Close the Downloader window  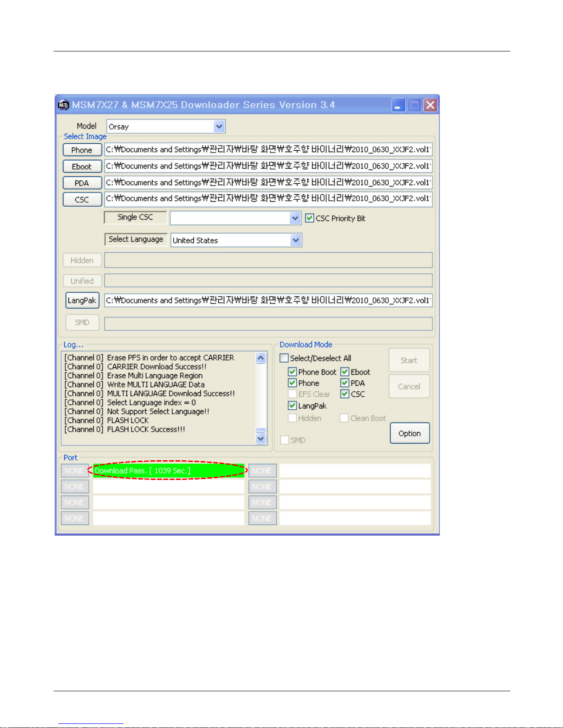(430, 105)
